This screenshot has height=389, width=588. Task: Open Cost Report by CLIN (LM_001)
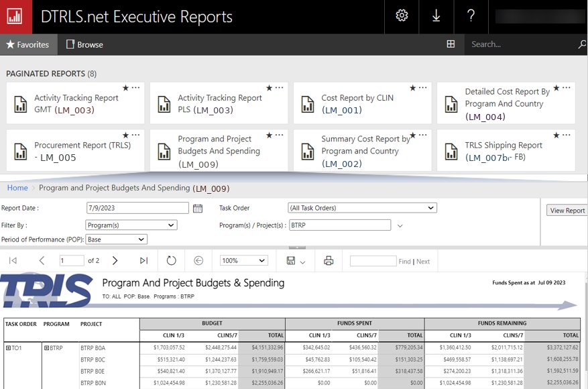[362, 103]
